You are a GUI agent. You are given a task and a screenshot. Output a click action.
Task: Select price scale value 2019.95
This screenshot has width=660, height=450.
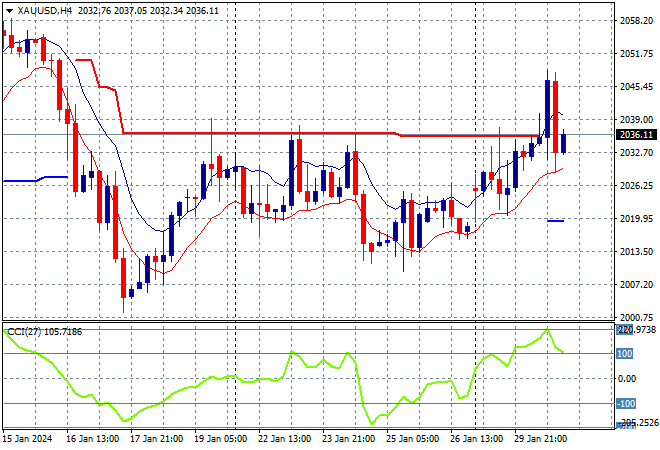[x=636, y=218]
